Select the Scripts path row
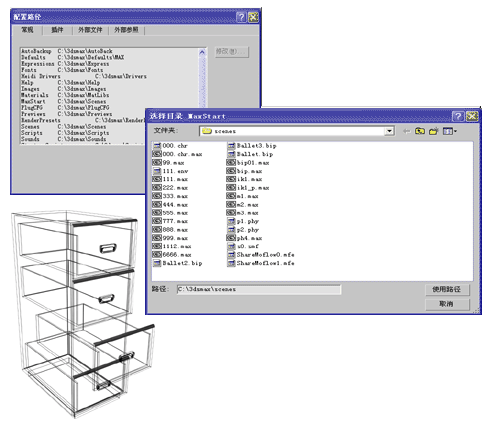Viewport: 496px width, 432px height. [83, 133]
